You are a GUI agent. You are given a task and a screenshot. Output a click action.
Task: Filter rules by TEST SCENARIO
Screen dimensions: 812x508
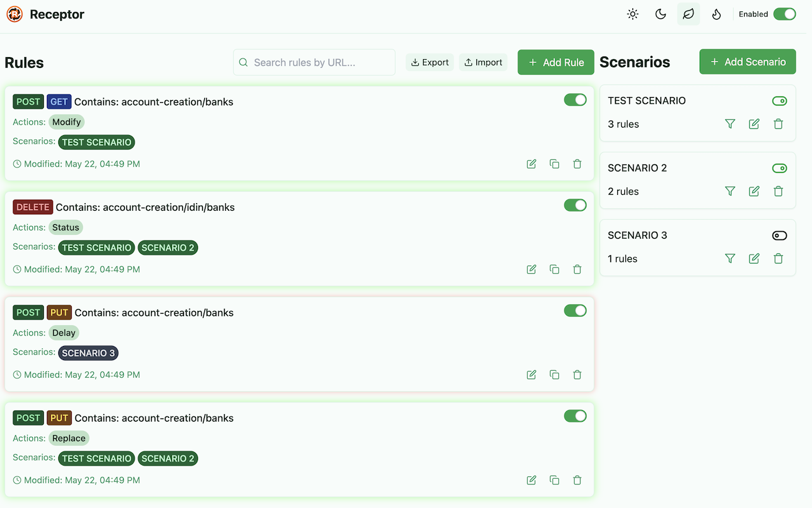pyautogui.click(x=730, y=124)
